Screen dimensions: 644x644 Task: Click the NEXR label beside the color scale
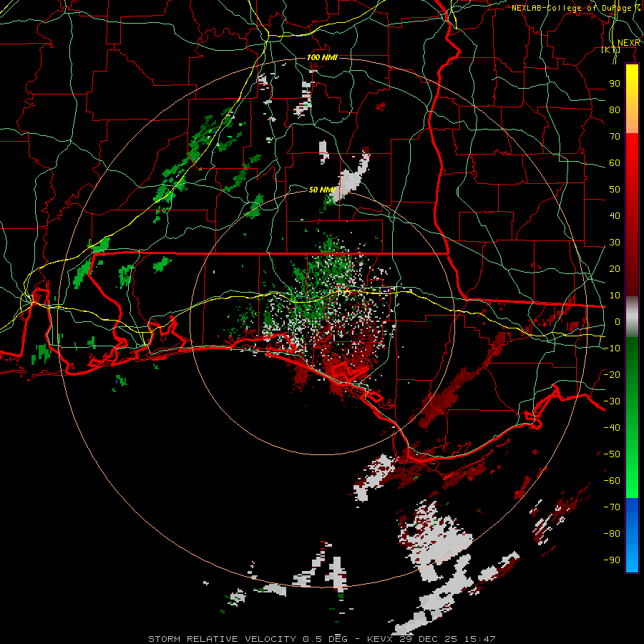[x=628, y=43]
